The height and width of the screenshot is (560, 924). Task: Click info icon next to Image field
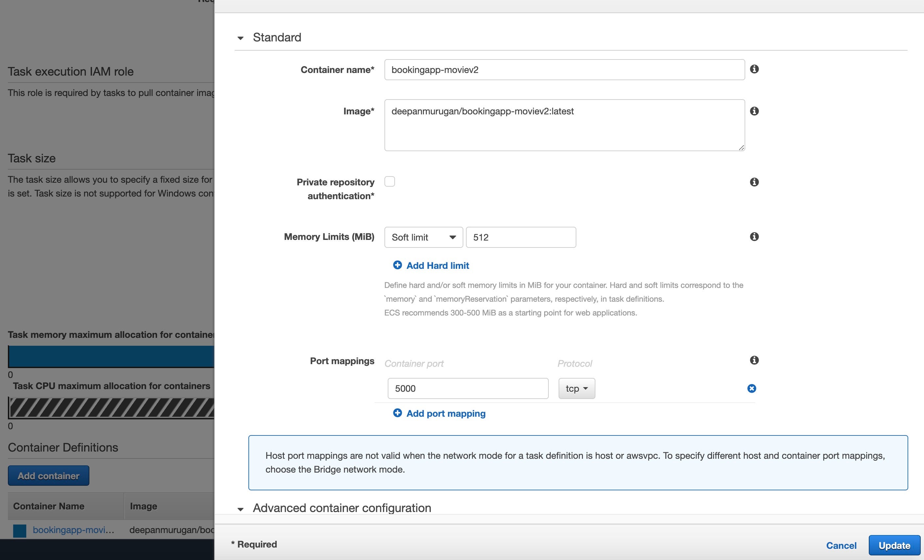click(x=754, y=111)
